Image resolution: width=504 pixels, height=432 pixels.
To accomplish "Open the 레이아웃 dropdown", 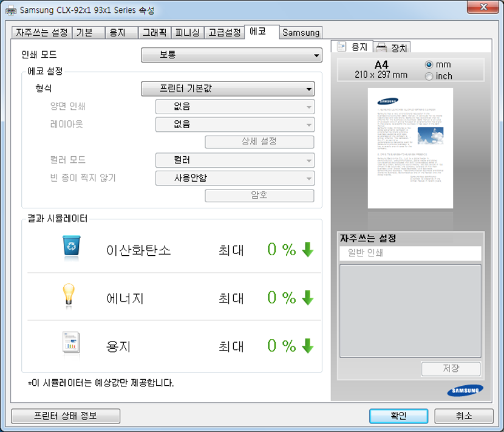I will point(235,125).
